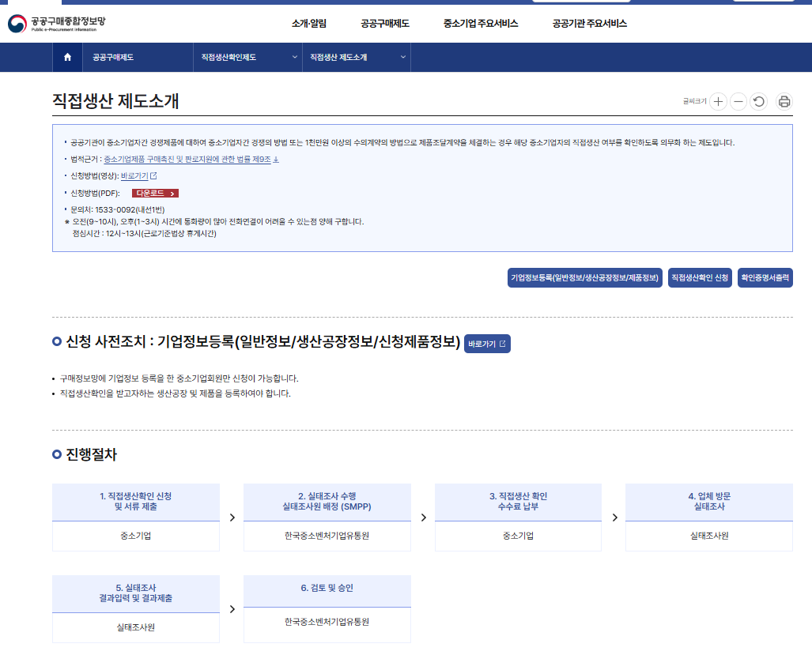The width and height of the screenshot is (812, 655).
Task: Click step card 4. 업체 방문 실태조사
Action: pyautogui.click(x=709, y=518)
